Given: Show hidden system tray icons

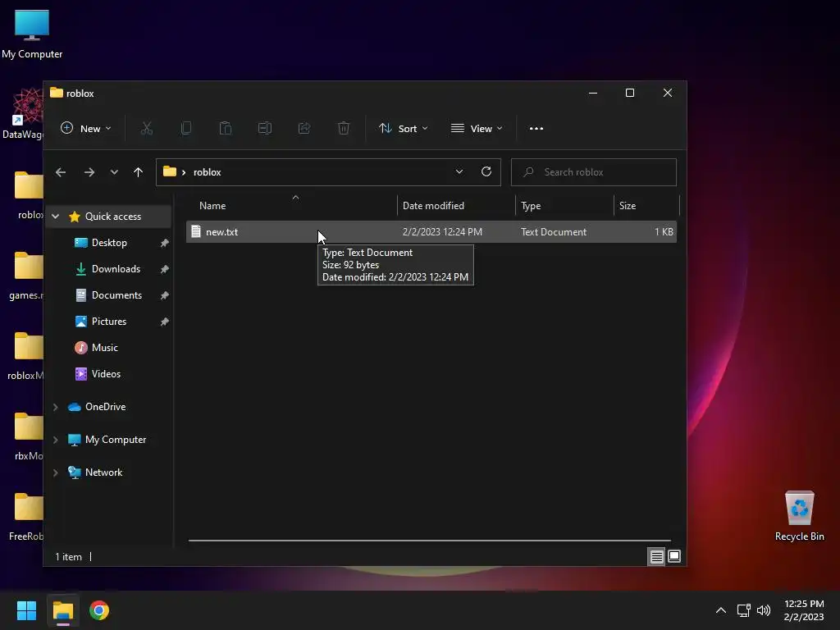Looking at the screenshot, I should pos(721,610).
